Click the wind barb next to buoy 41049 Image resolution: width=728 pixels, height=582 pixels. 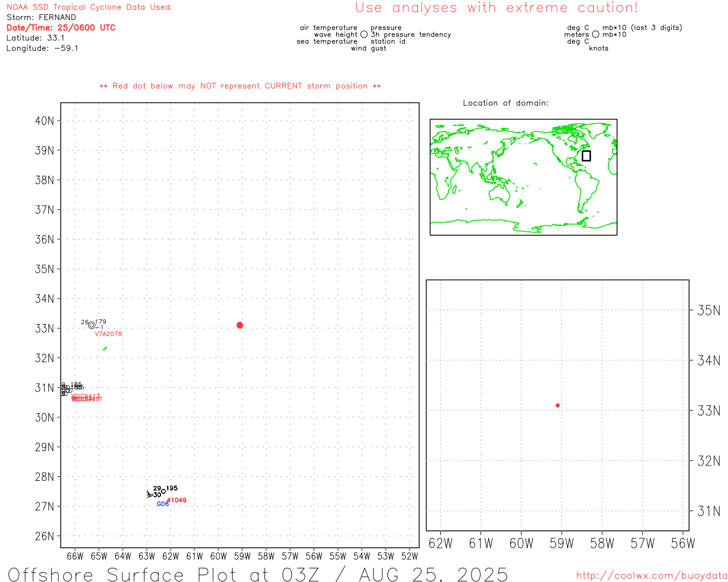pyautogui.click(x=151, y=494)
